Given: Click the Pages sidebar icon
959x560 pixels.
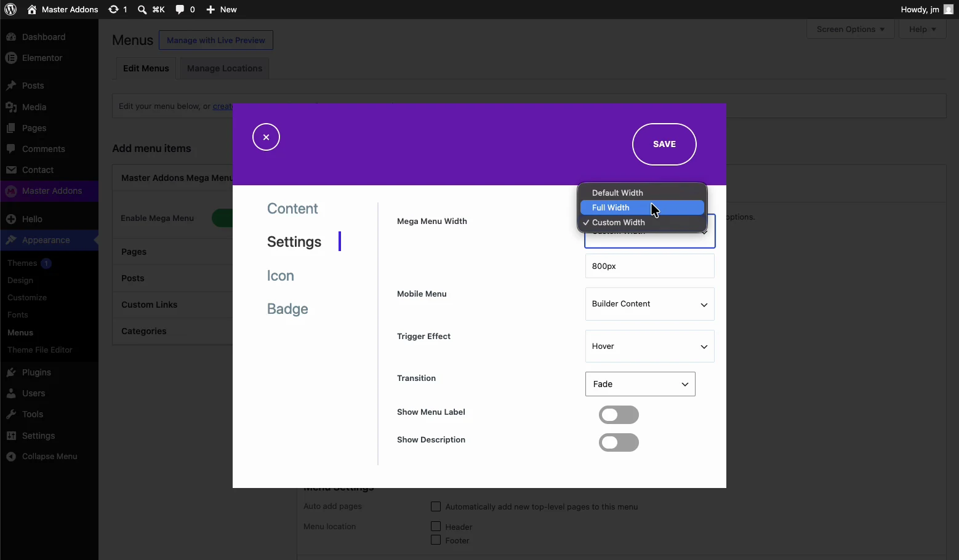Looking at the screenshot, I should click(x=11, y=128).
